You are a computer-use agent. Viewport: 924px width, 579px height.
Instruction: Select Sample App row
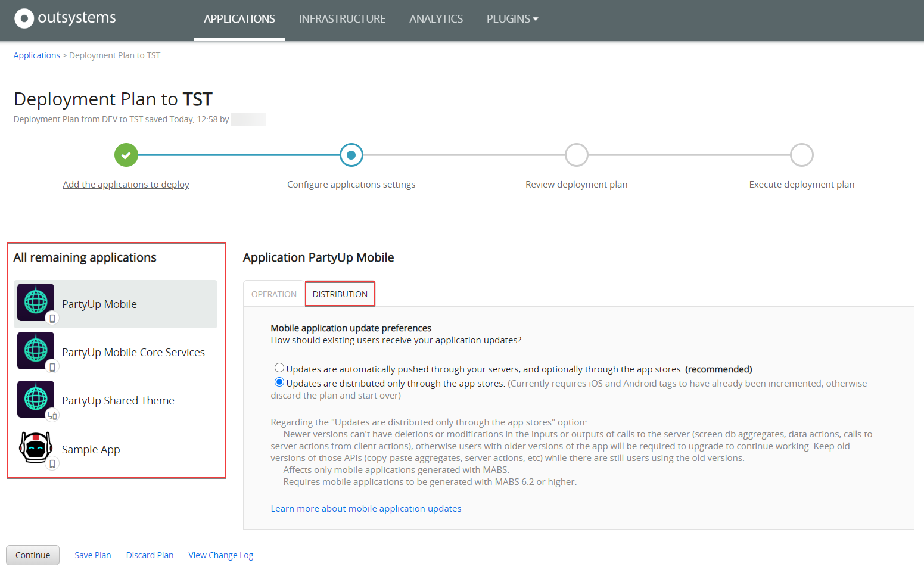(116, 450)
